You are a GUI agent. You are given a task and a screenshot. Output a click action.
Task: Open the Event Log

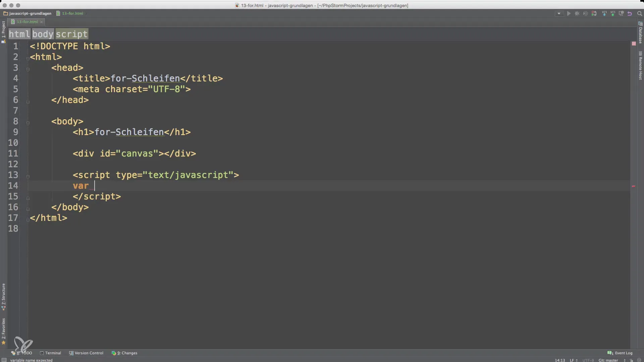pos(620,353)
